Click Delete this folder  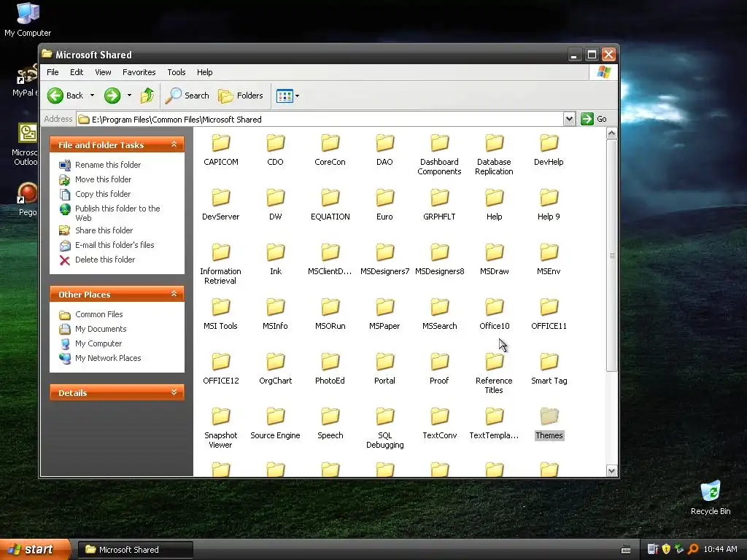point(97,260)
